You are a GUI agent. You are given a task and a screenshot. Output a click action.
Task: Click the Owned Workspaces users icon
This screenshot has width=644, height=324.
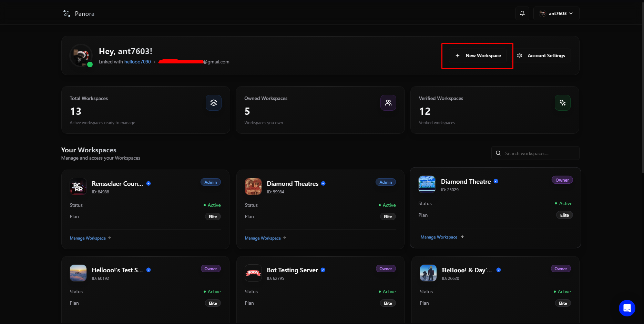click(388, 103)
